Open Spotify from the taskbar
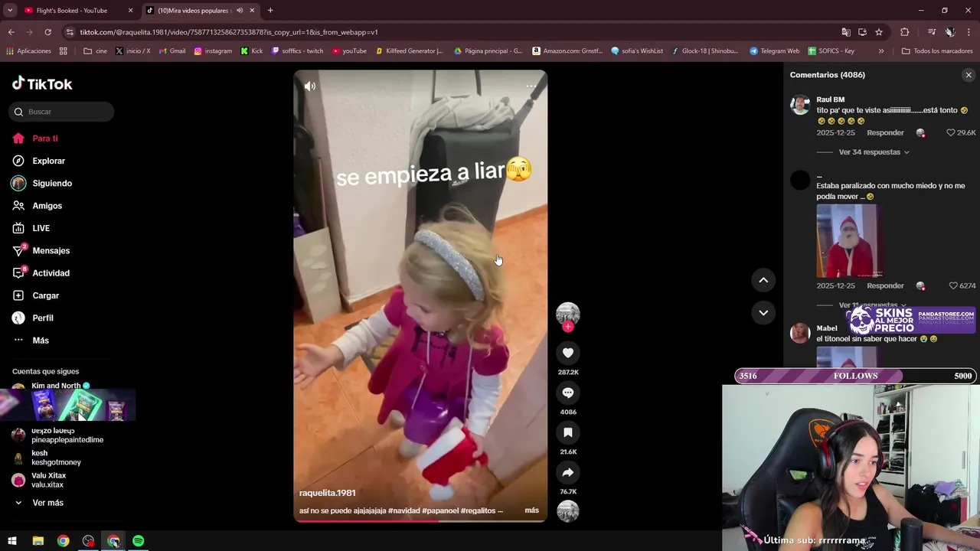This screenshot has height=551, width=980. click(139, 541)
